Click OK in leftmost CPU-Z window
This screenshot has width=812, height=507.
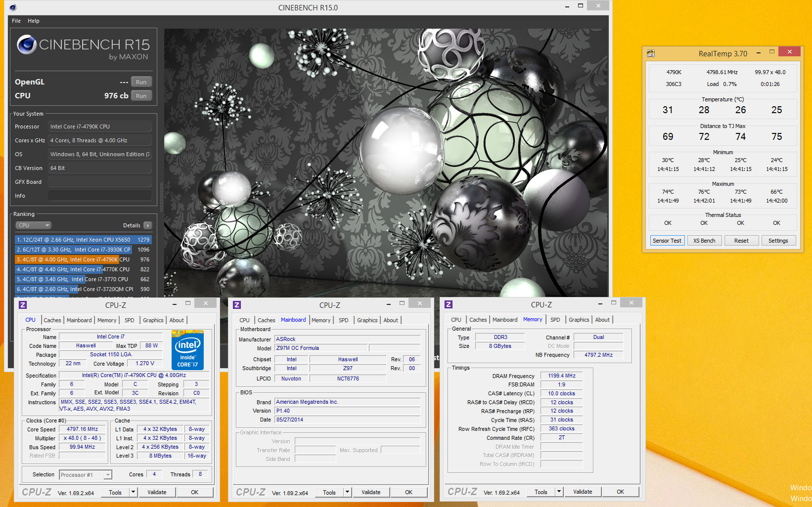click(195, 492)
